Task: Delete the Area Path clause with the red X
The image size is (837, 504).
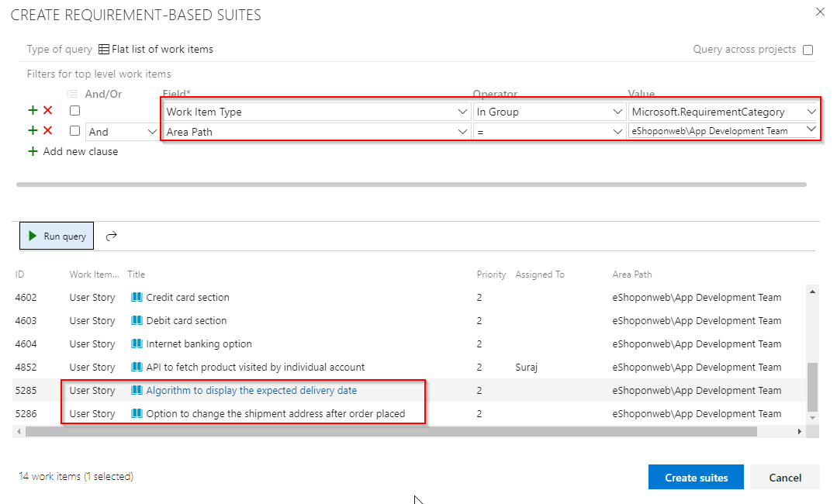Action: [x=48, y=131]
